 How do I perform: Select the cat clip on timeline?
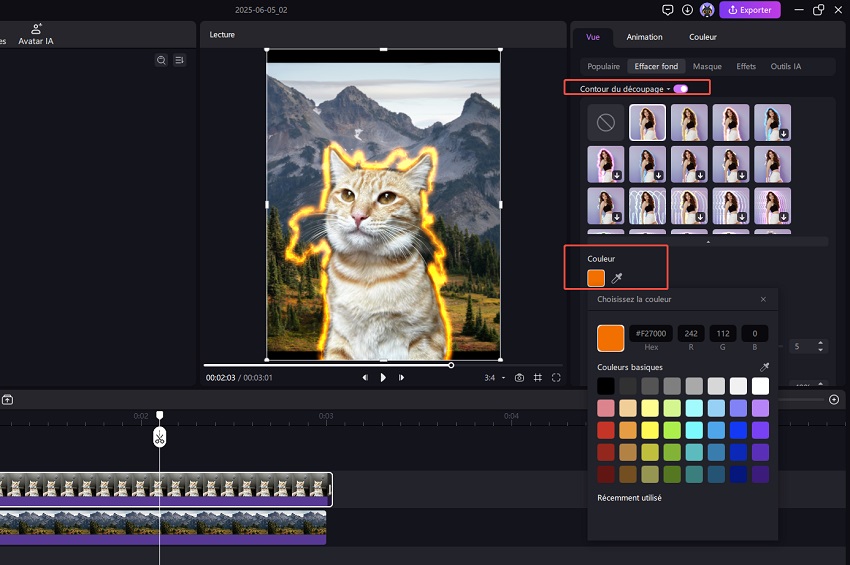(x=165, y=489)
